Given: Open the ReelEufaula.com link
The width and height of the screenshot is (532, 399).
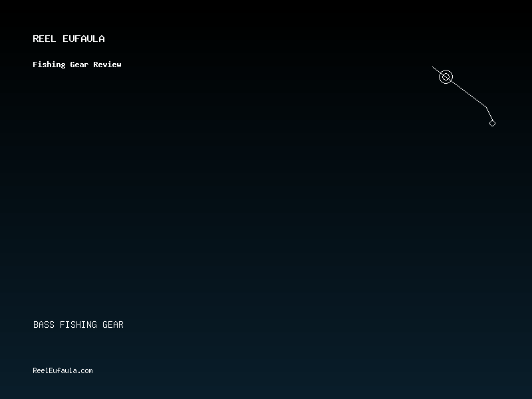Looking at the screenshot, I should pyautogui.click(x=63, y=371).
